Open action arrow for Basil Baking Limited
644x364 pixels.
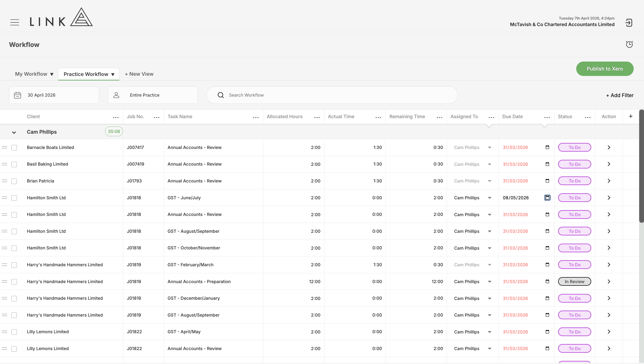[x=609, y=164]
